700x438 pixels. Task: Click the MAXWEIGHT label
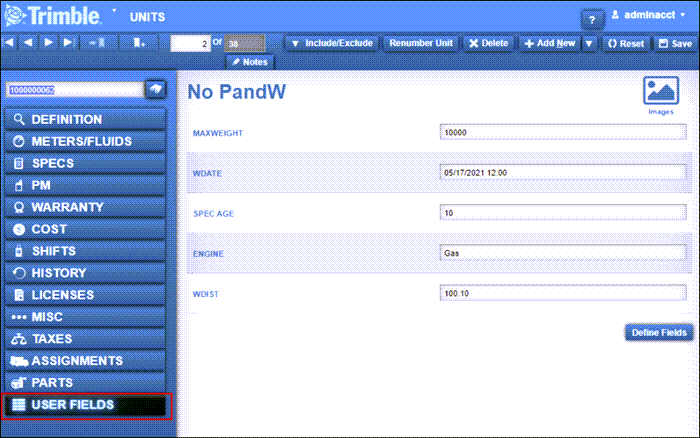coord(218,133)
